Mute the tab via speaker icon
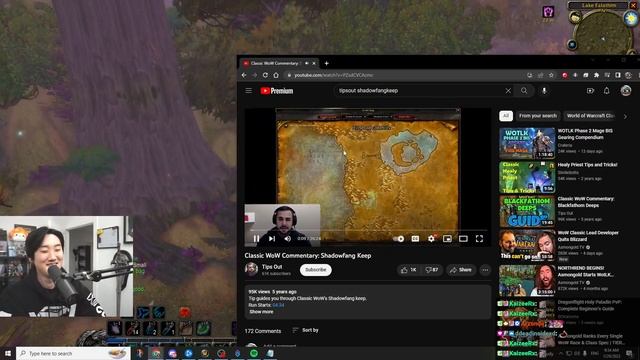The image size is (640, 360). coord(307,63)
